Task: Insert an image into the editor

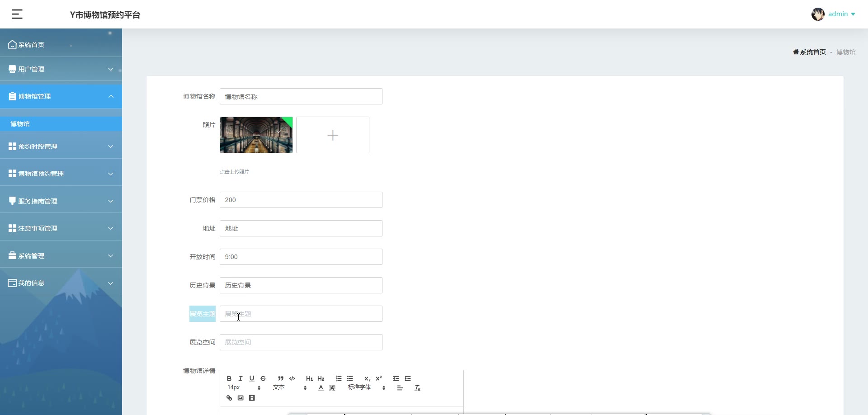Action: coord(241,398)
